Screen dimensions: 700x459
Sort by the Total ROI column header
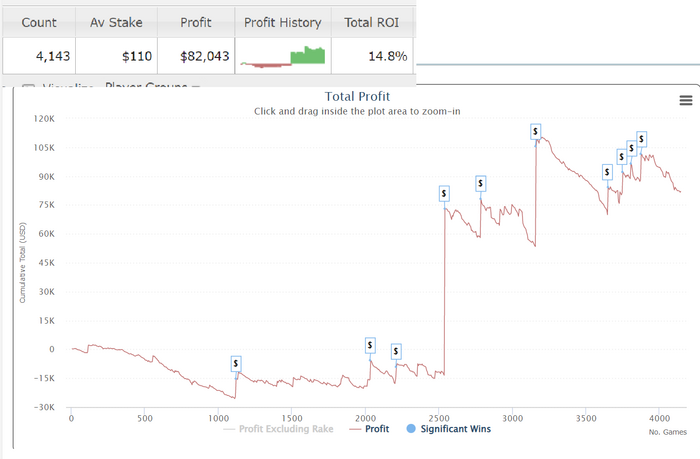pyautogui.click(x=372, y=22)
